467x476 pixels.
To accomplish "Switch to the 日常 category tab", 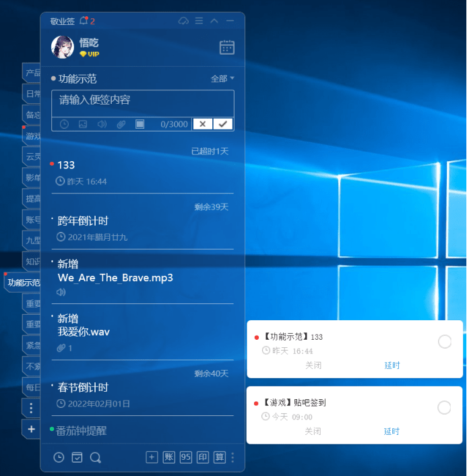I will point(32,94).
